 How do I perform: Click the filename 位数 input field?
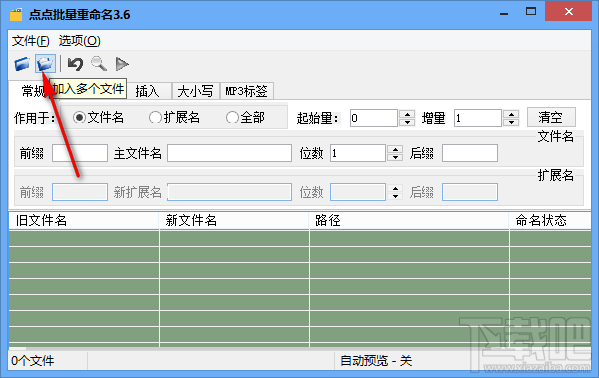[x=358, y=153]
